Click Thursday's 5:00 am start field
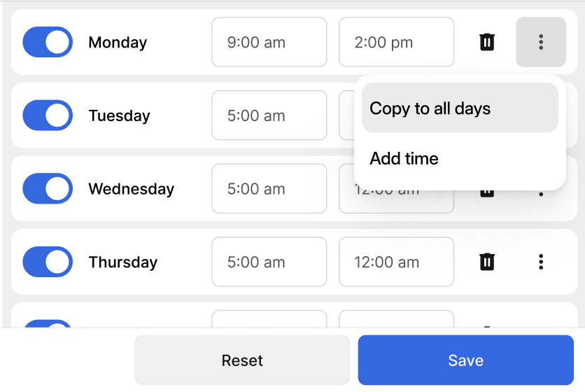Screen dimensions: 585x392 (x=269, y=262)
